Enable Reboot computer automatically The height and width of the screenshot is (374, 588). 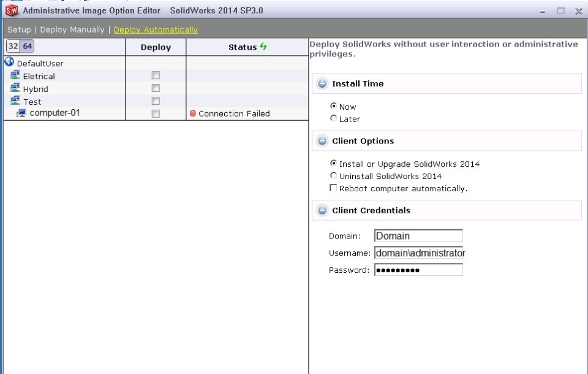333,188
